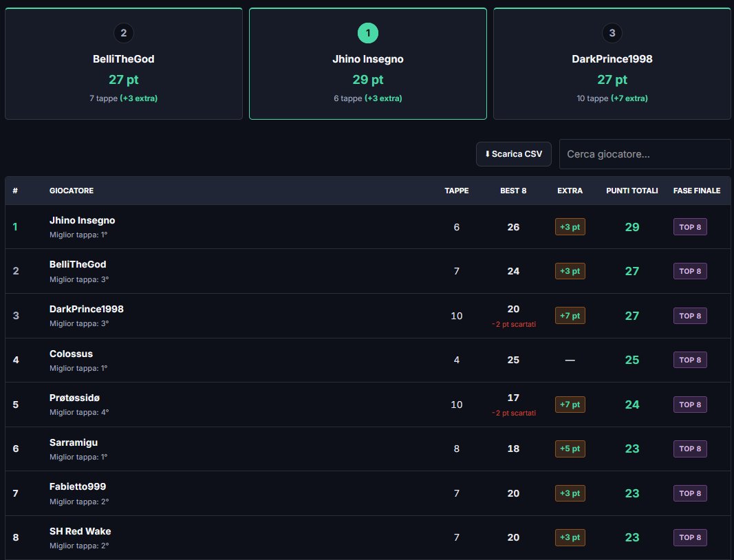This screenshot has width=734, height=560.
Task: Select player Sarramigu in the table
Action: point(74,442)
